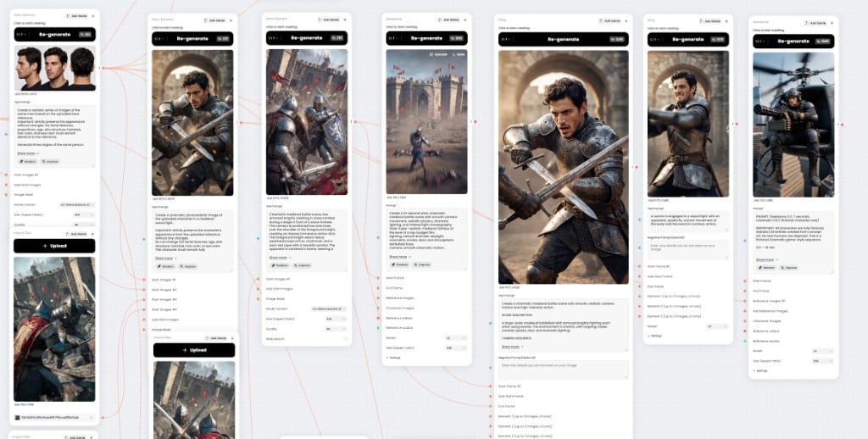This screenshot has height=439, width=868.
Task: Click the output connector dot of the large Kling node
Action: 636,167
